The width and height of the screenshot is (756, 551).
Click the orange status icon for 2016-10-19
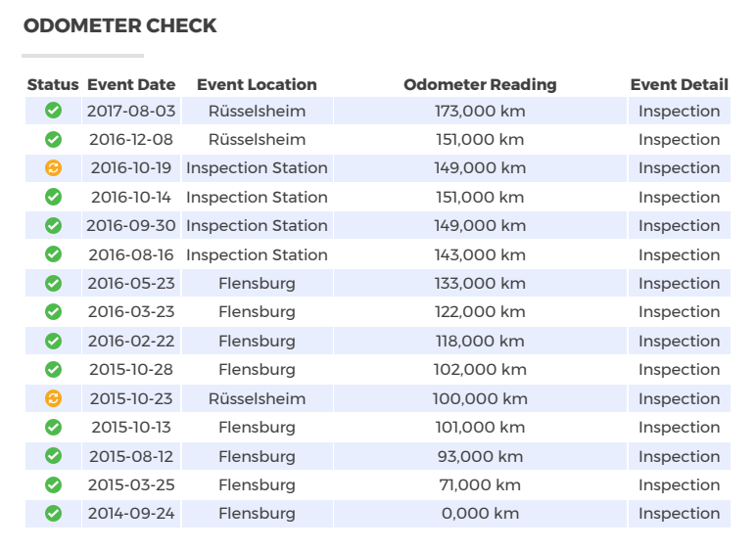pos(54,168)
